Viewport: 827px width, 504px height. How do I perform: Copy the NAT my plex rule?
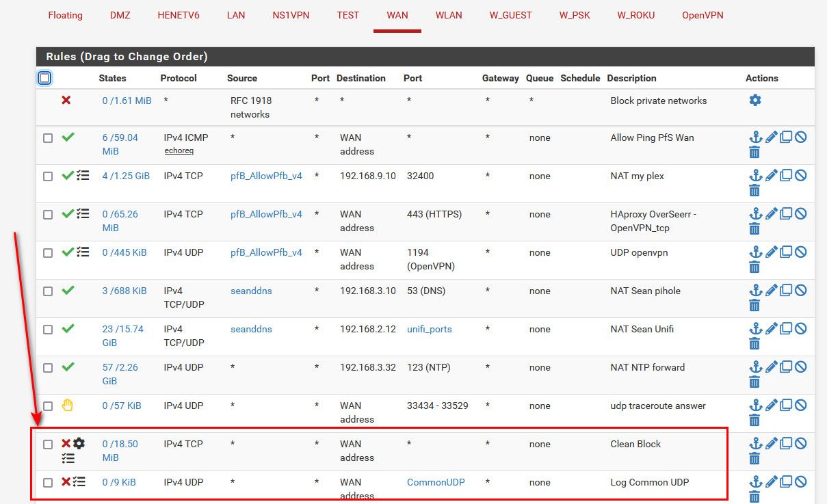pos(786,175)
